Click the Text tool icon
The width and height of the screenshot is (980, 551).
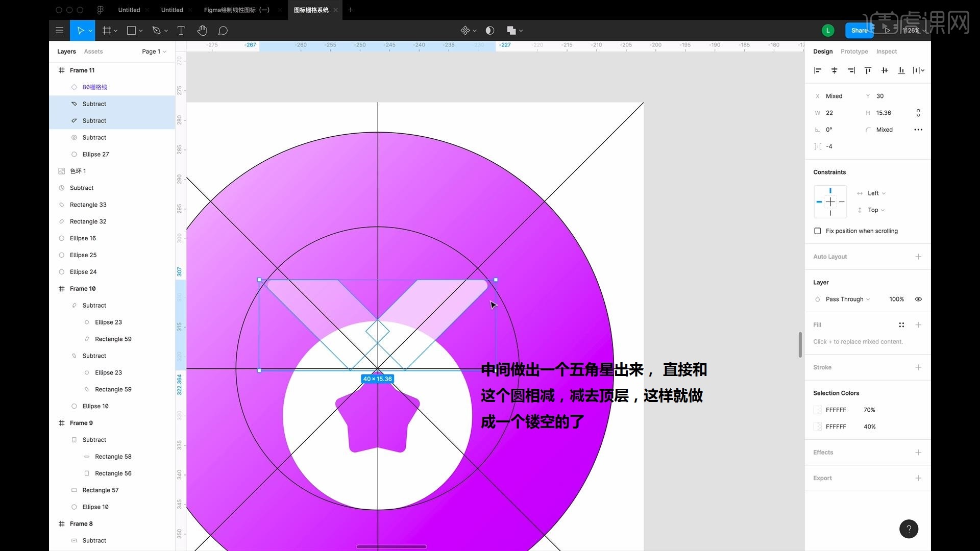(x=181, y=30)
